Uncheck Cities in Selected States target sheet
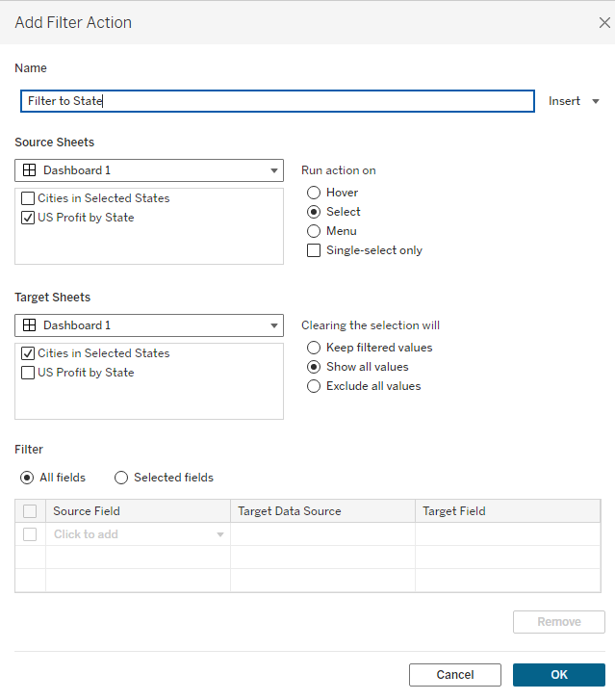615x700 pixels. coord(28,353)
